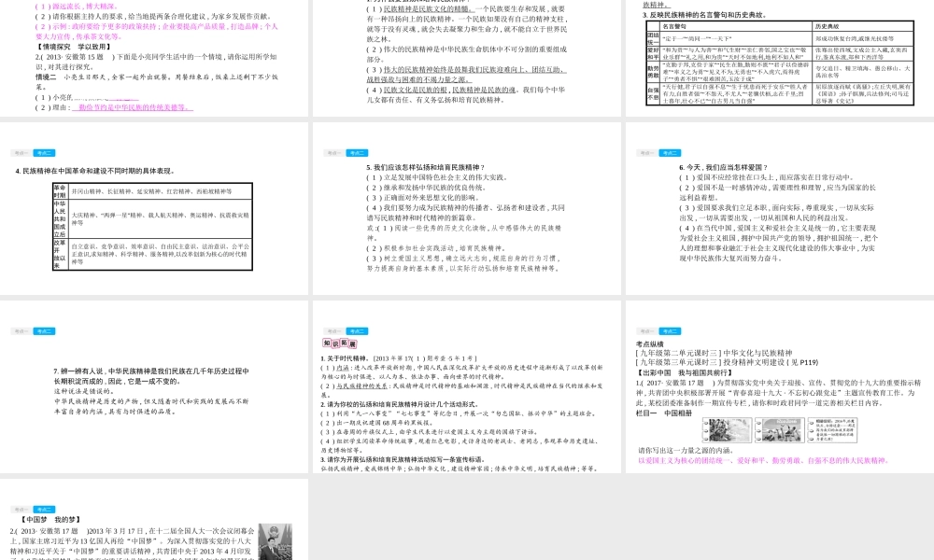Click heading 7. 辨一辨 有人说

(151, 376)
